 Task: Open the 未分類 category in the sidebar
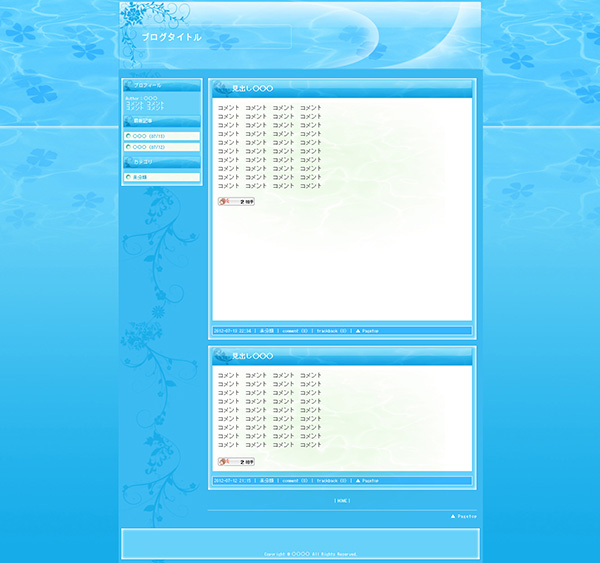click(x=140, y=177)
